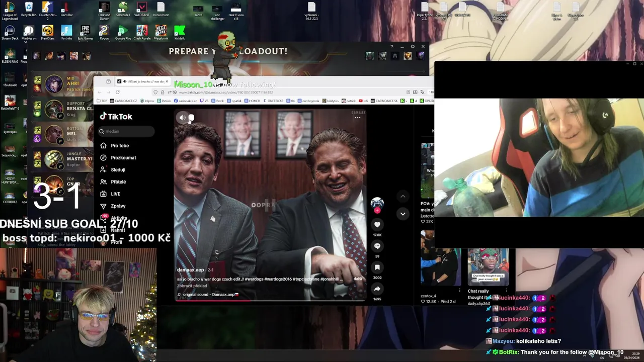Open Megabonk desktop shortcut
The height and width of the screenshot is (362, 644).
pos(161,33)
